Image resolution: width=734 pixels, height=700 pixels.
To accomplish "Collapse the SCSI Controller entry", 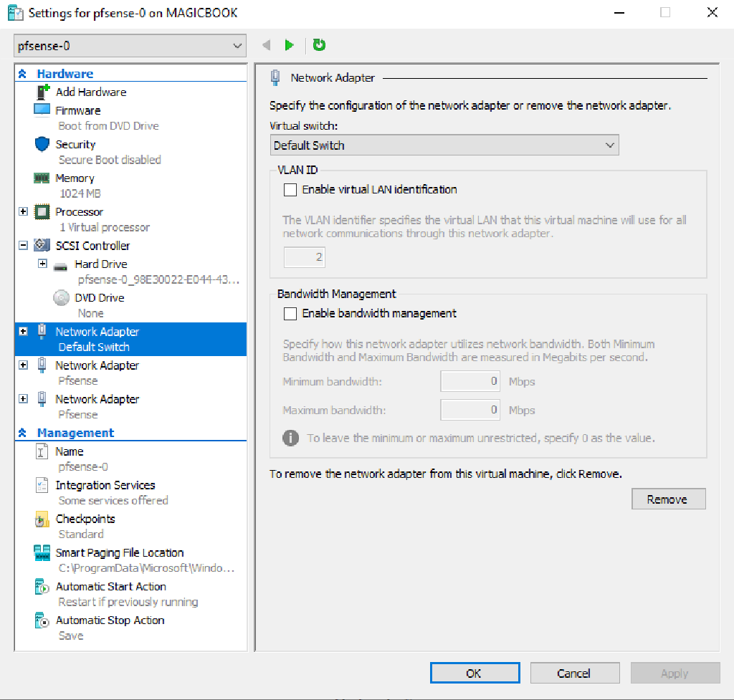I will click(24, 245).
